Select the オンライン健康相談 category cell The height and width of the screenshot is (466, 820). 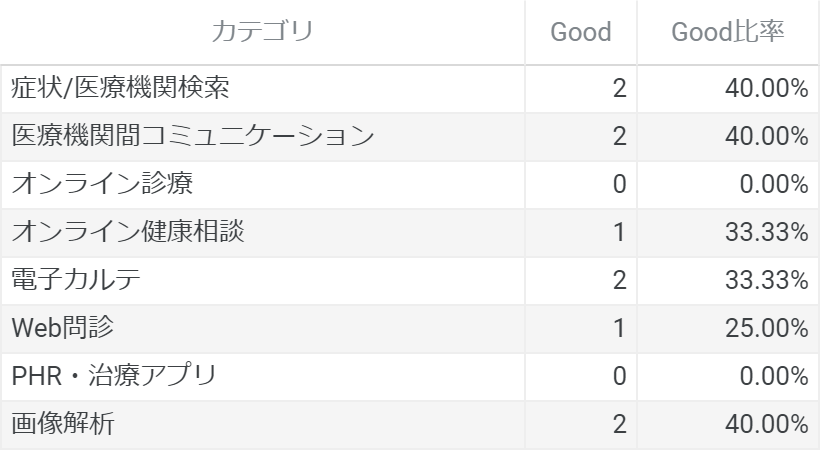point(129,232)
